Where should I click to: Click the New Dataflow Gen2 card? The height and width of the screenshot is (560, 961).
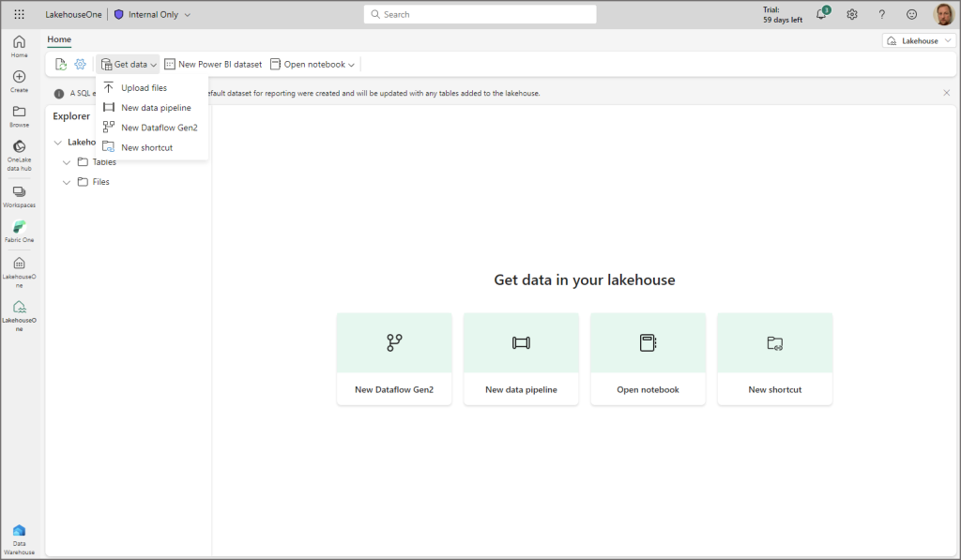(394, 359)
